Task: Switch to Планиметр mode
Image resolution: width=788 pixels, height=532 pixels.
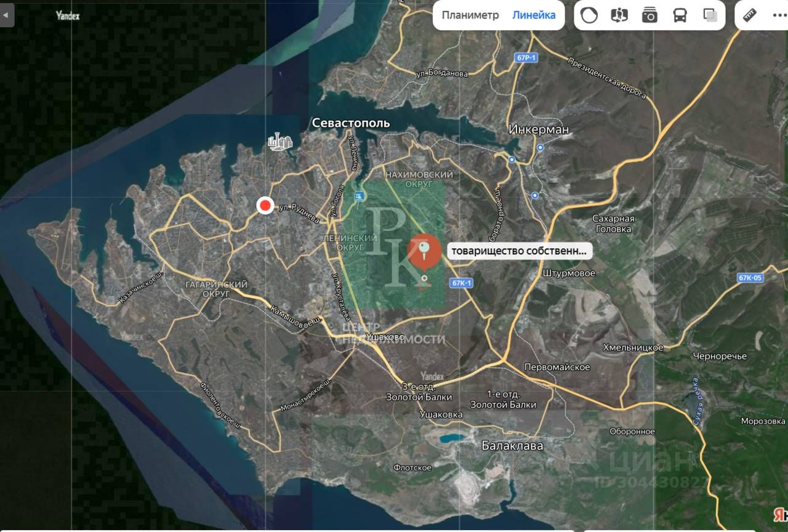Action: (x=470, y=15)
